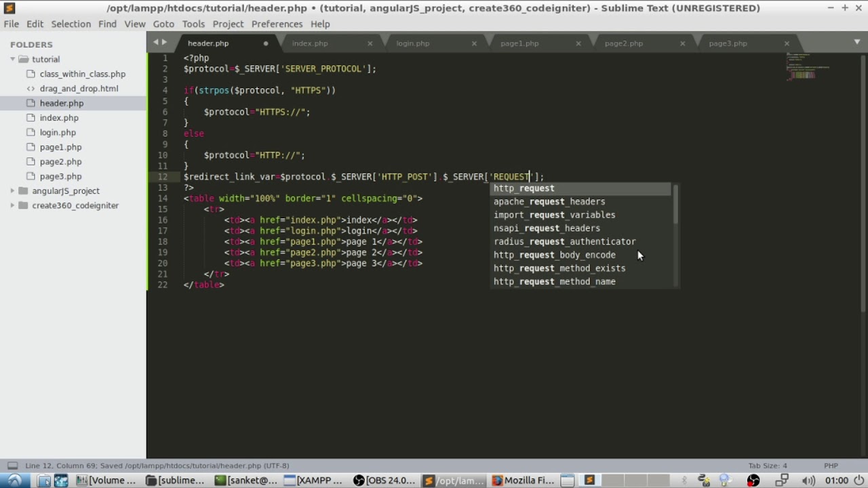868x488 pixels.
Task: Open the Find menu
Action: pyautogui.click(x=107, y=24)
